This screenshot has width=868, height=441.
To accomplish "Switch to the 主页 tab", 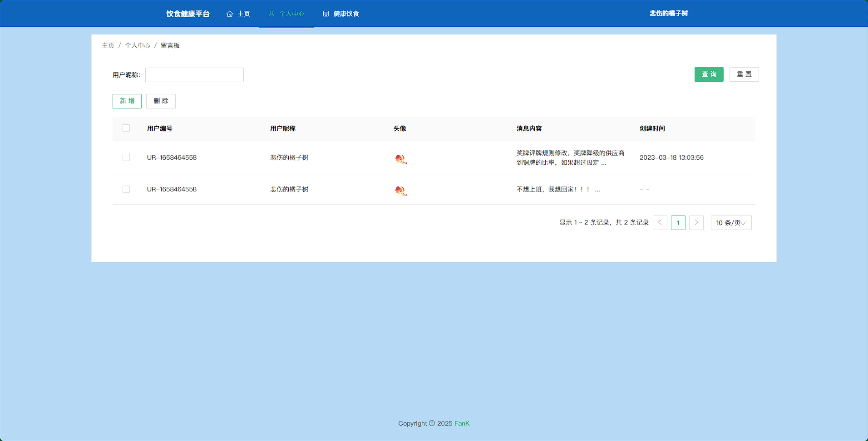I will (243, 14).
